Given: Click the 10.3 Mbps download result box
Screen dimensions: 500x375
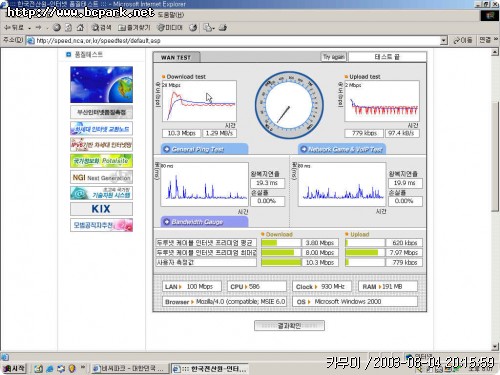Looking at the screenshot, I should (x=181, y=133).
